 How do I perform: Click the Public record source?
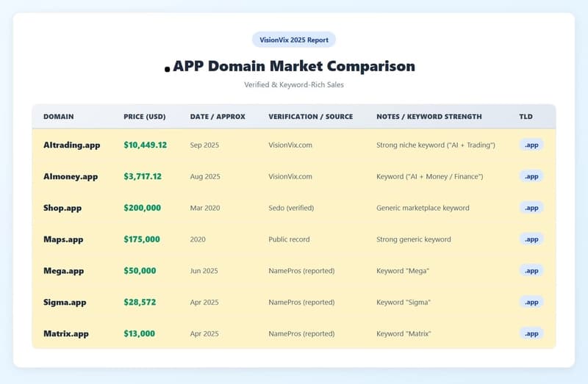[x=289, y=239]
